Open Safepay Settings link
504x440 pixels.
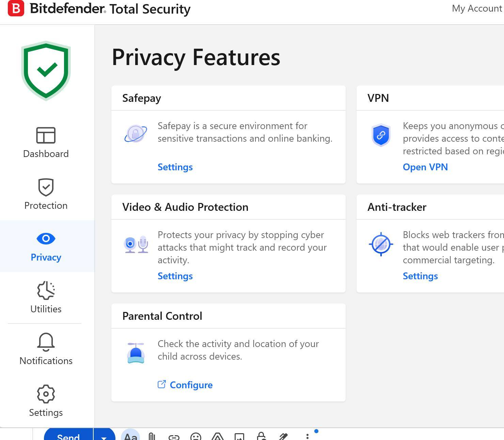[x=175, y=167]
